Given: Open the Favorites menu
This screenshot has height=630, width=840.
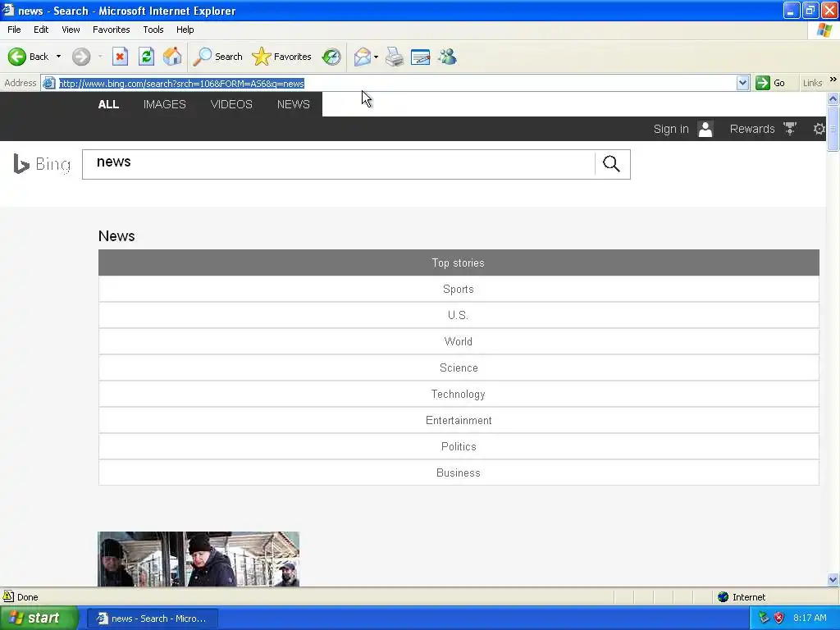Looking at the screenshot, I should pyautogui.click(x=112, y=30).
